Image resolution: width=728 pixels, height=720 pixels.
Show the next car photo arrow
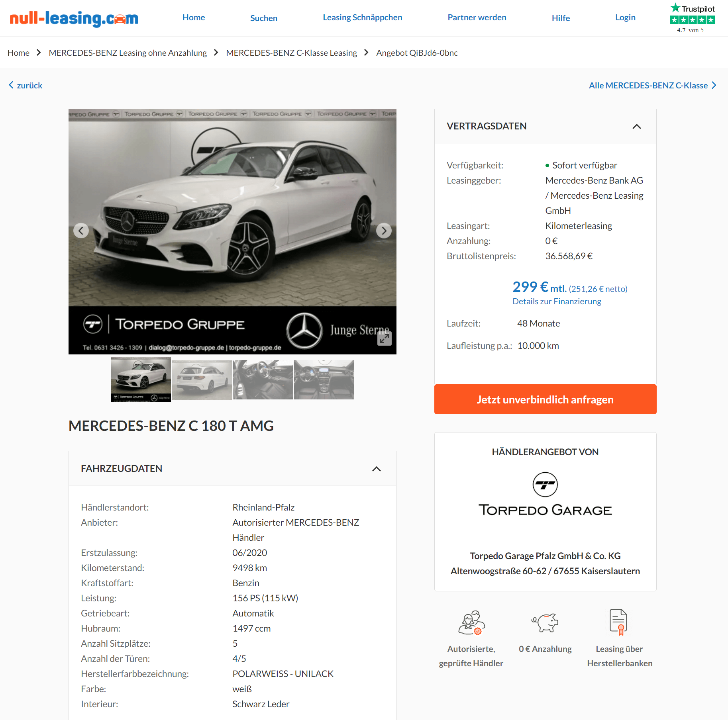coord(384,231)
